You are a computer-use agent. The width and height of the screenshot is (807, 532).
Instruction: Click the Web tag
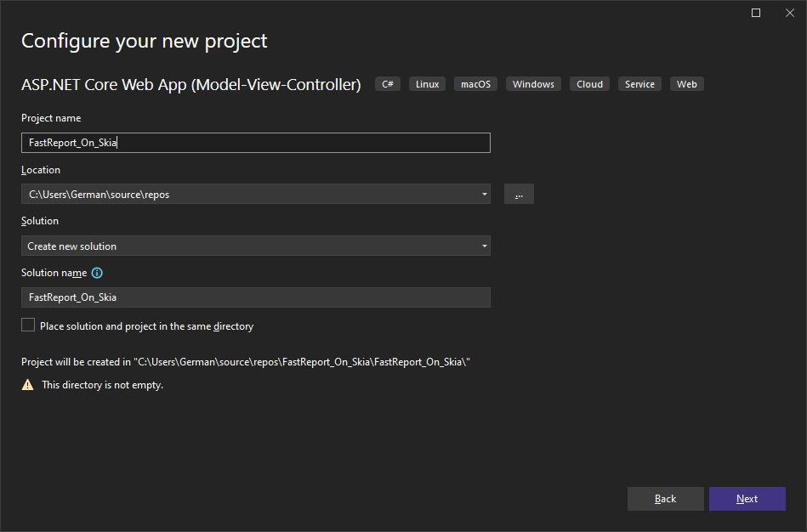click(x=687, y=84)
